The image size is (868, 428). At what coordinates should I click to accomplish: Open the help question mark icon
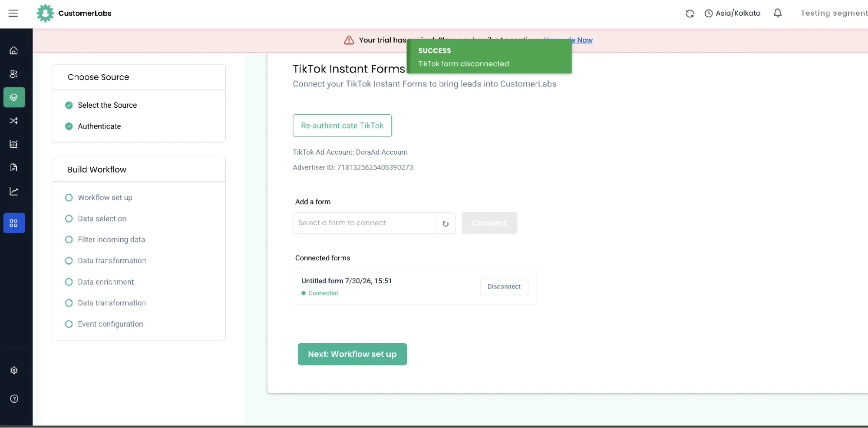(x=14, y=399)
